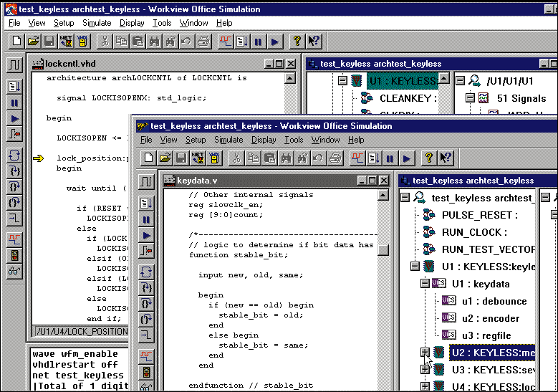Expand the U2 : KEYLESS tree node
This screenshot has height=392, width=558.
[425, 352]
